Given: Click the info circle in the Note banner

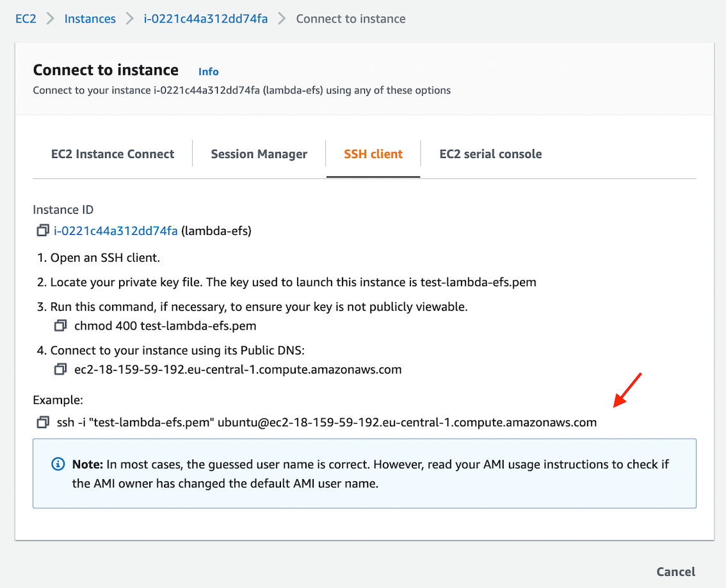Looking at the screenshot, I should (x=58, y=464).
